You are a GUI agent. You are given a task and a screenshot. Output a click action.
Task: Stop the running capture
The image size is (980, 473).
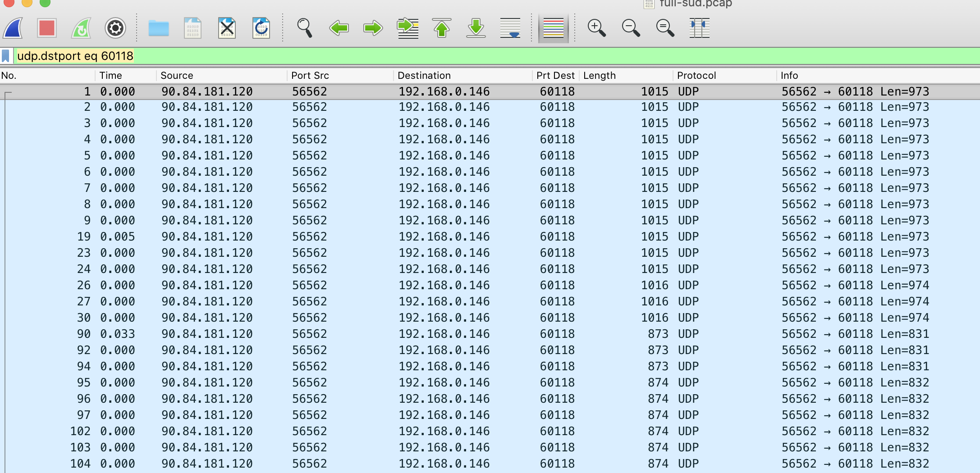47,28
